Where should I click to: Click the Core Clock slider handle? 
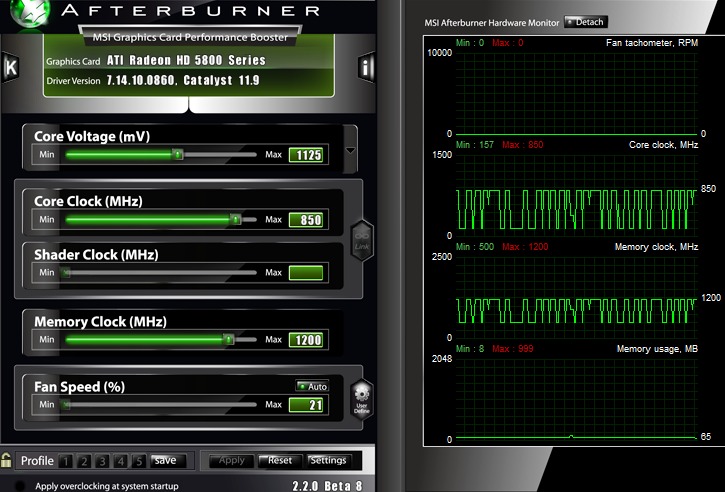pos(236,219)
